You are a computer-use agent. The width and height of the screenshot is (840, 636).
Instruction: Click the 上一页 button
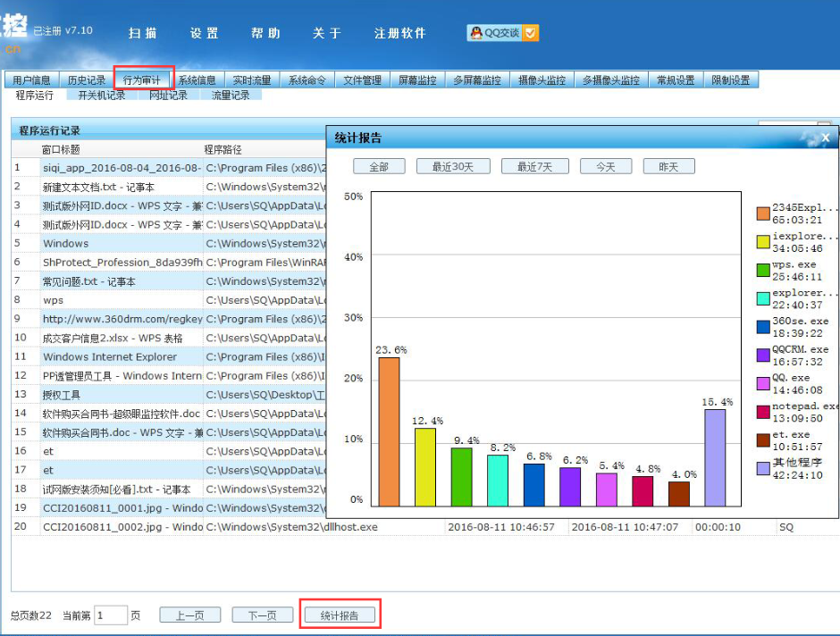point(190,615)
